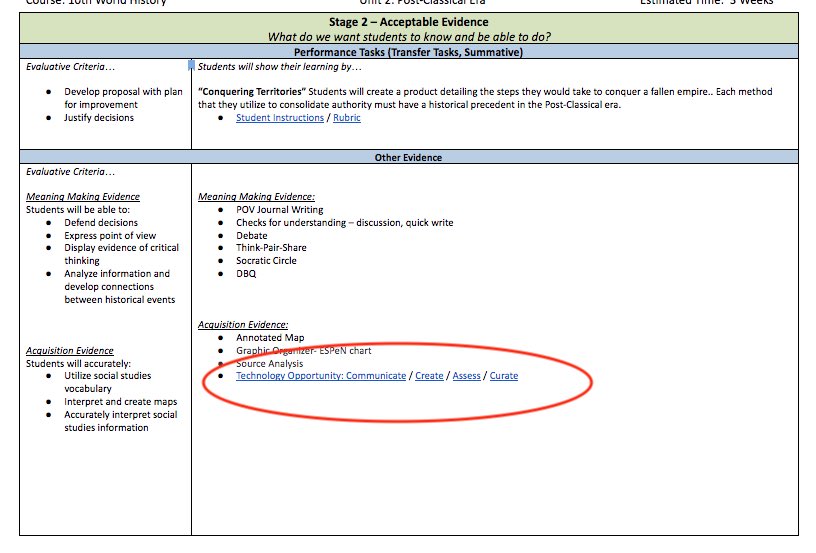Click 'Accurately interpret social studies information' item

click(121, 421)
